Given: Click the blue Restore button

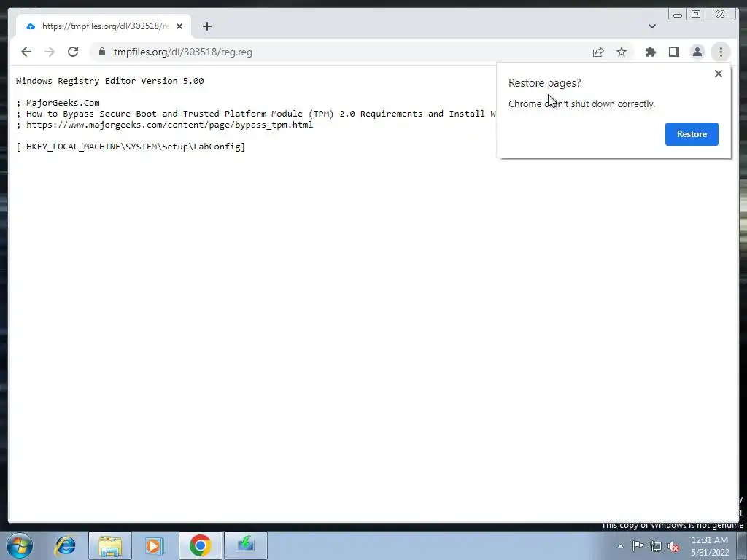Looking at the screenshot, I should click(692, 134).
